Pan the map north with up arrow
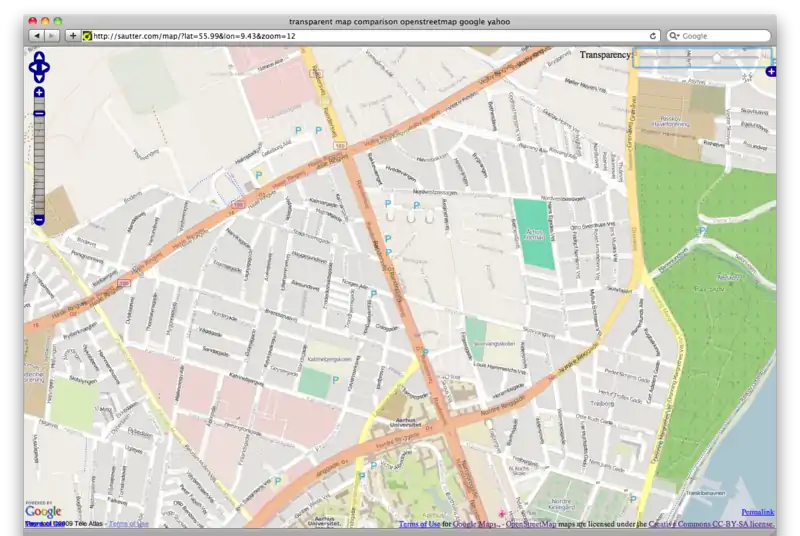This screenshot has width=800, height=536. click(39, 57)
